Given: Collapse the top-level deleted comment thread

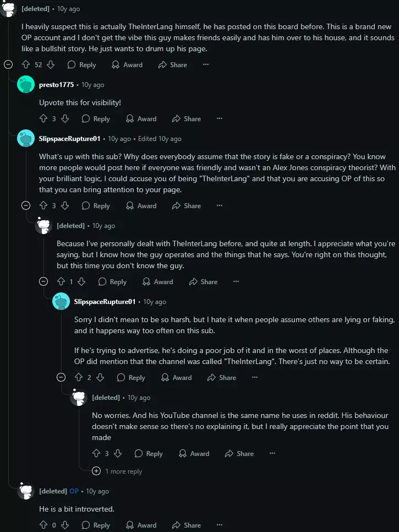Looking at the screenshot, I should (8, 64).
